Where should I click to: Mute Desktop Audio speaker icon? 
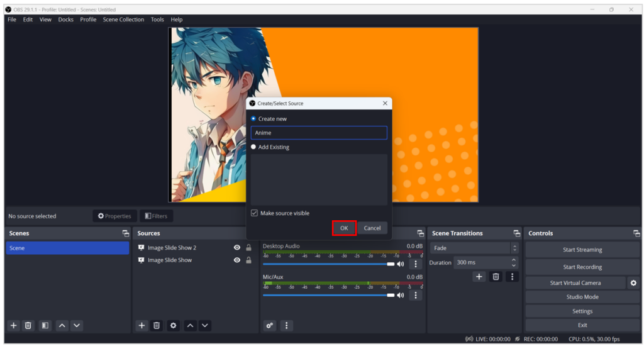401,264
